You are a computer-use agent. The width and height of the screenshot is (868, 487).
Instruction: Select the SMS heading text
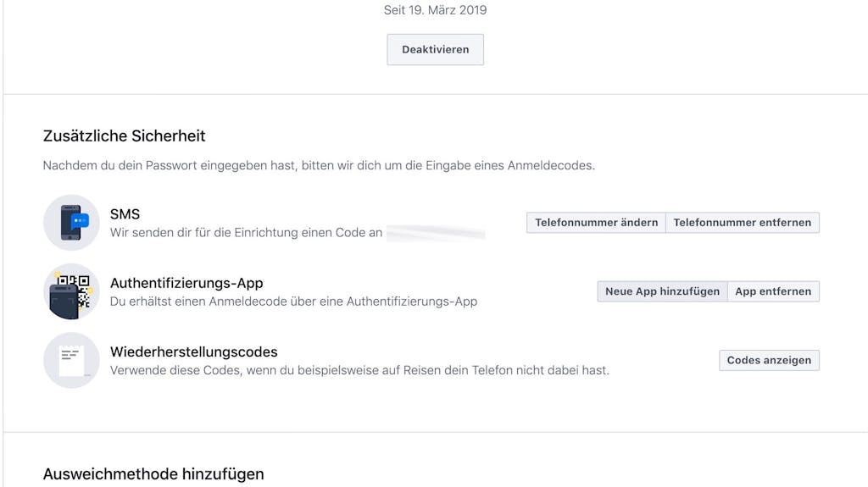[125, 214]
